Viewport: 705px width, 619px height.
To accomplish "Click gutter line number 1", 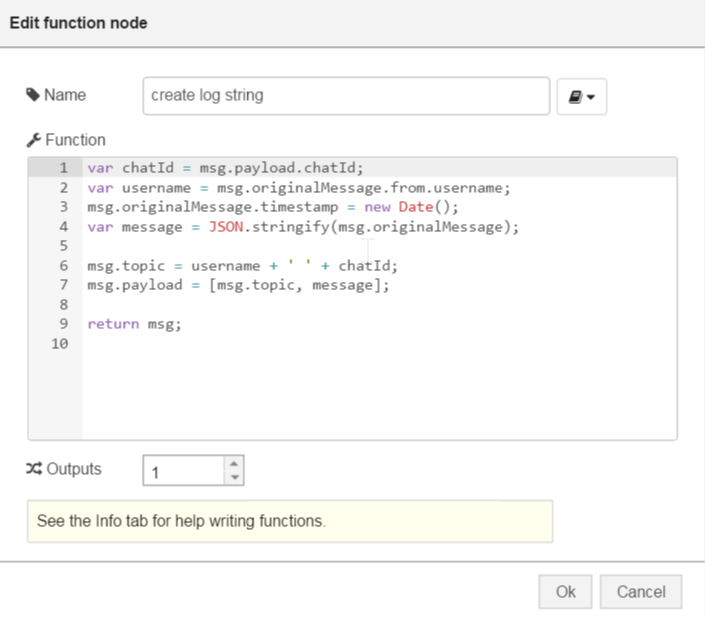I will point(63,168).
